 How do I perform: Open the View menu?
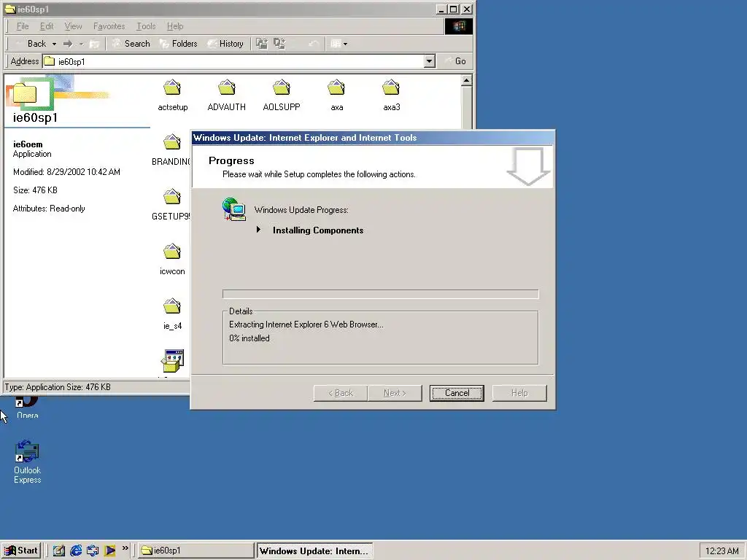tap(73, 26)
